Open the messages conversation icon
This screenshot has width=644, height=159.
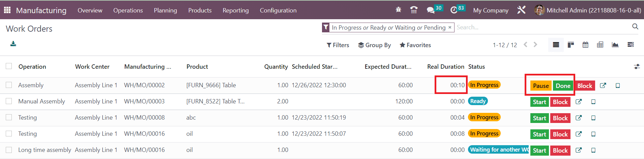431,10
